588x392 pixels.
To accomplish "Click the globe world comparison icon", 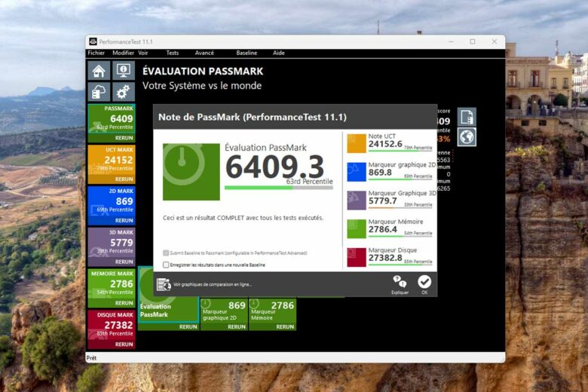I will (467, 137).
